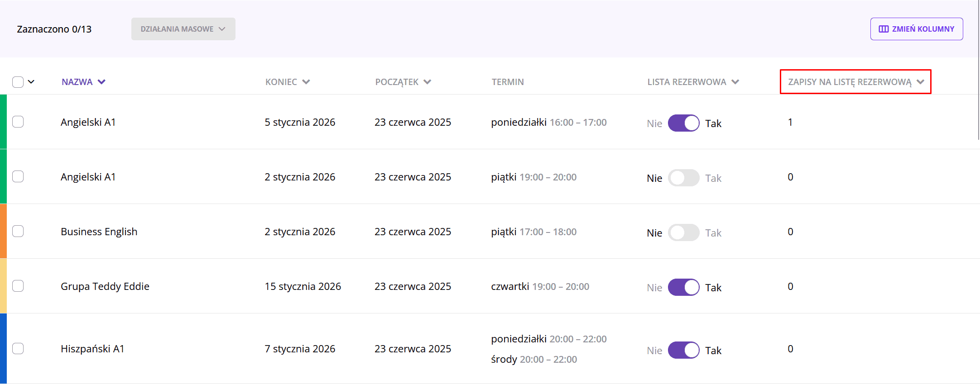This screenshot has height=384, width=980.
Task: Click the columns icon in Zmień kolumny
Action: point(883,29)
